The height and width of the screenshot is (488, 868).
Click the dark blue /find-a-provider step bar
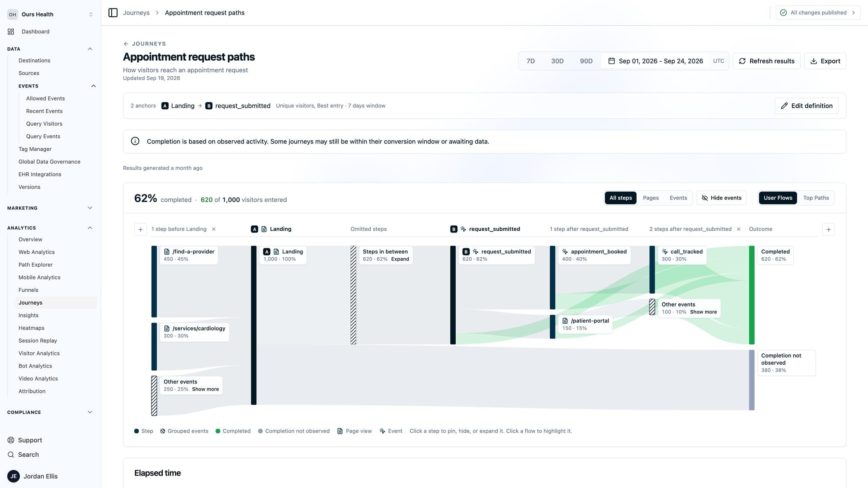pyautogui.click(x=154, y=282)
